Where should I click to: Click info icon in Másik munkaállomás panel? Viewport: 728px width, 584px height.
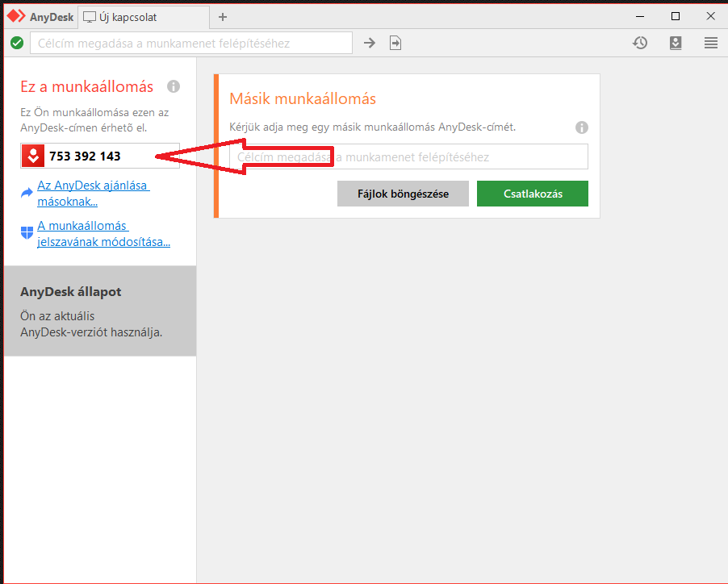pos(582,127)
